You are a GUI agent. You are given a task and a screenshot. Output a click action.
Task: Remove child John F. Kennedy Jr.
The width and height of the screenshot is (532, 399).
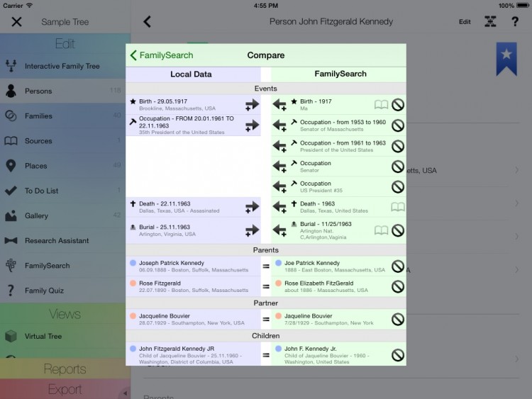[x=398, y=355]
